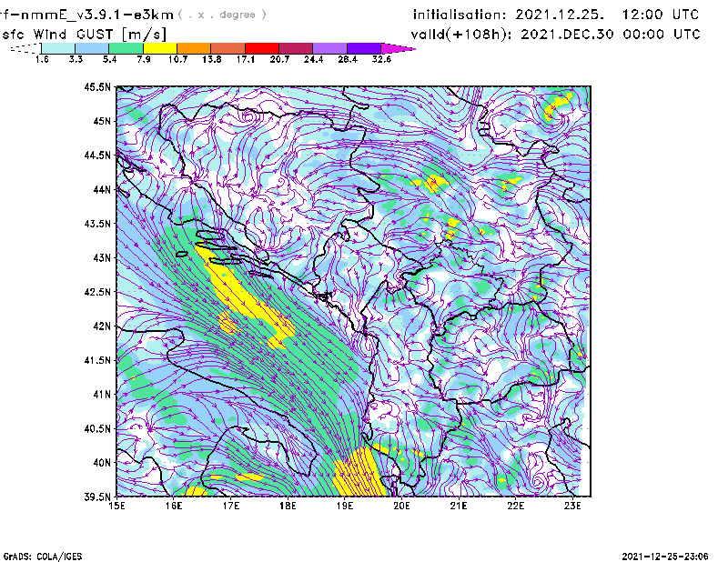Click the bright red legend swatch
This screenshot has width=728, height=562.
262,48
